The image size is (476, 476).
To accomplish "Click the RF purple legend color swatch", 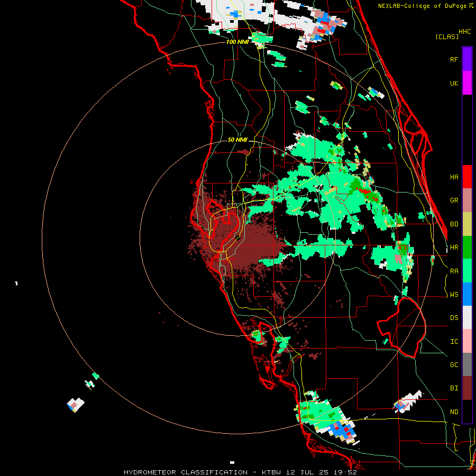I will [x=467, y=59].
